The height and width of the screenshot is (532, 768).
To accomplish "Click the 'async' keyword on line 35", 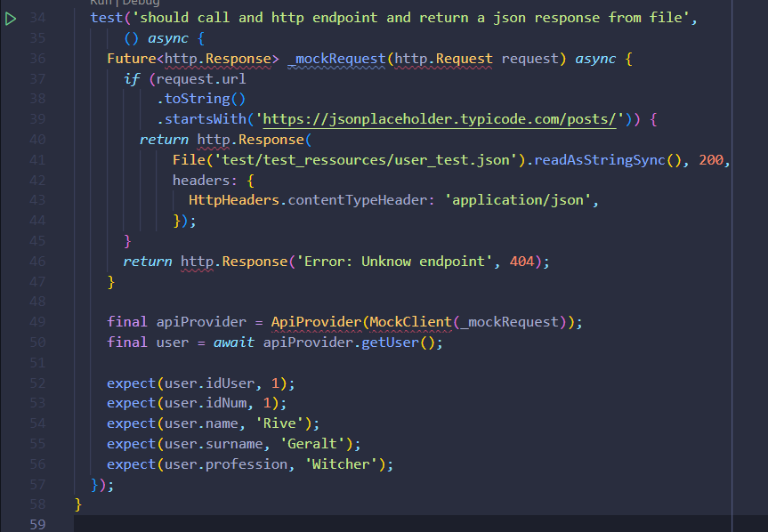I will coord(168,38).
